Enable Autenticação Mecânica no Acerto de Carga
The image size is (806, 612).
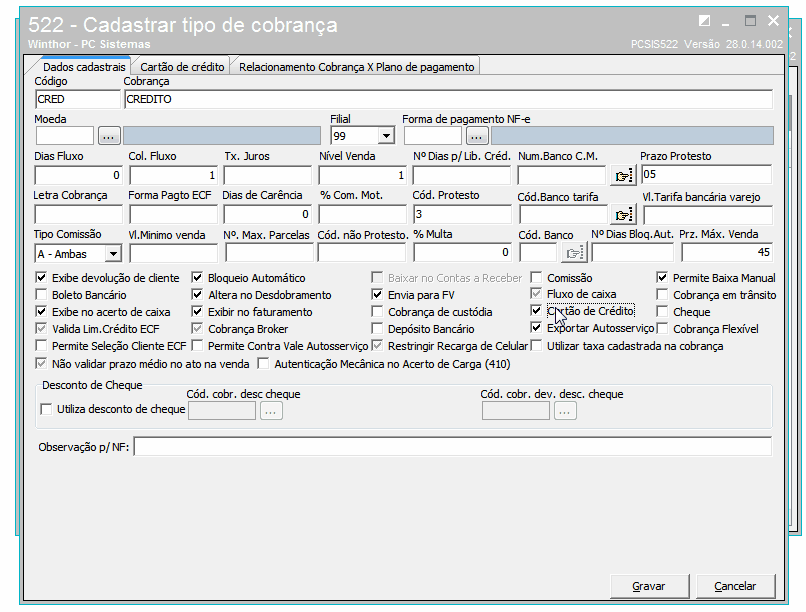point(264,364)
